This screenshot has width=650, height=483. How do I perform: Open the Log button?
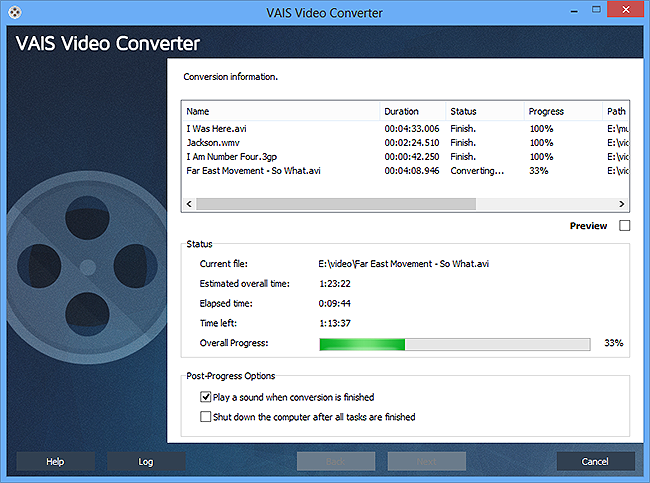click(x=146, y=461)
